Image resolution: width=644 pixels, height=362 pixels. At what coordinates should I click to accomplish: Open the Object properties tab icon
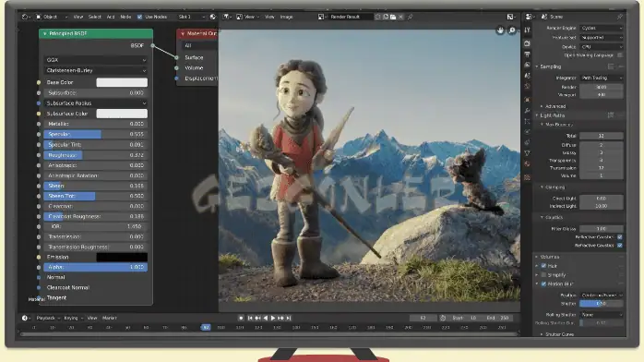(528, 100)
